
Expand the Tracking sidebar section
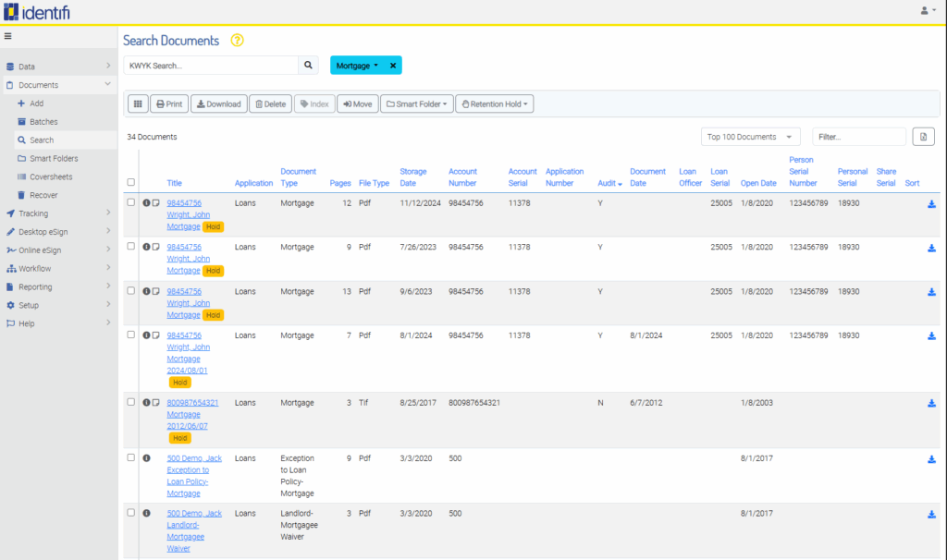tap(58, 213)
